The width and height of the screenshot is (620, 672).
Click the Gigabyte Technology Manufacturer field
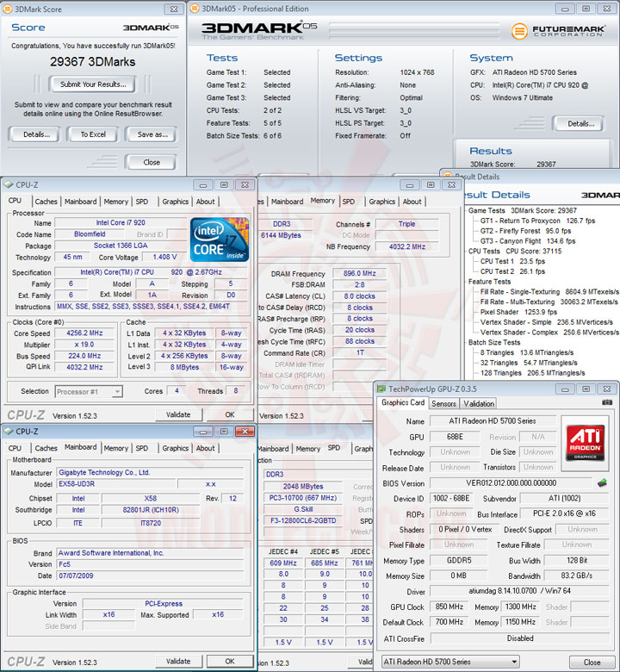pos(150,472)
